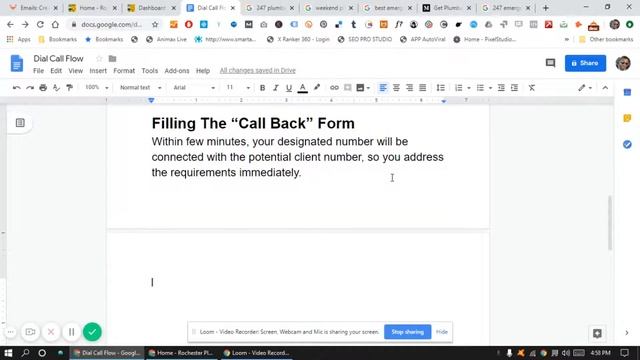Image resolution: width=640 pixels, height=360 pixels.
Task: Expand the bulleted list options arrow
Action: point(490,88)
